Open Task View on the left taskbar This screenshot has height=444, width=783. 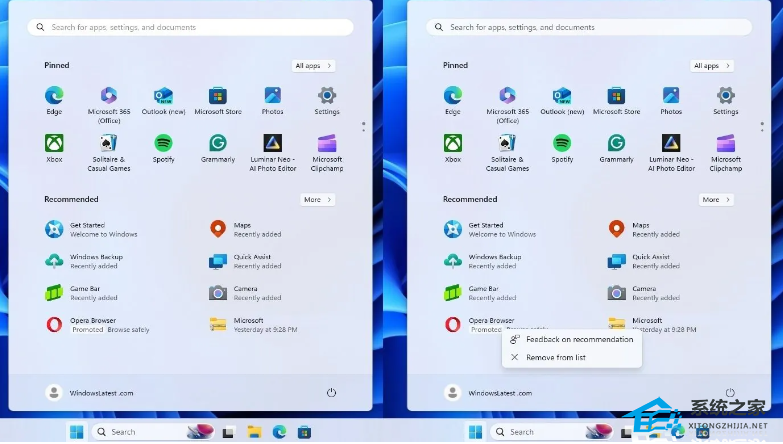coord(229,432)
